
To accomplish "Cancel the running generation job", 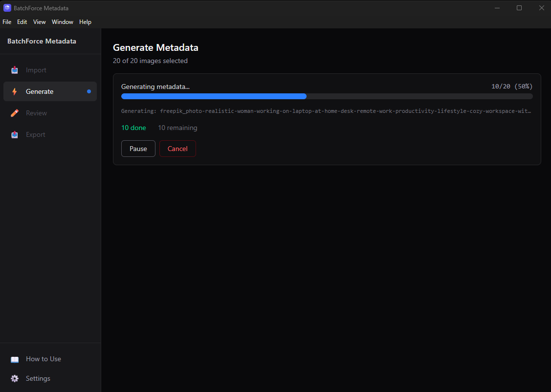I will pyautogui.click(x=177, y=149).
